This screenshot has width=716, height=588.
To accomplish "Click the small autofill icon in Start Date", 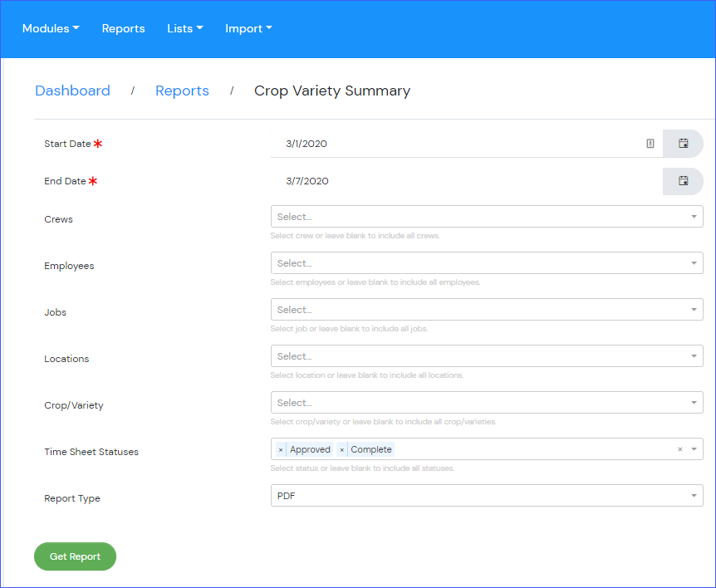I will click(x=650, y=144).
